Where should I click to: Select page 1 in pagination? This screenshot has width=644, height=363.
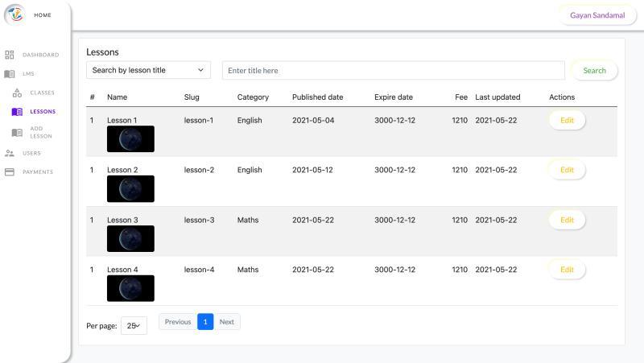point(205,322)
